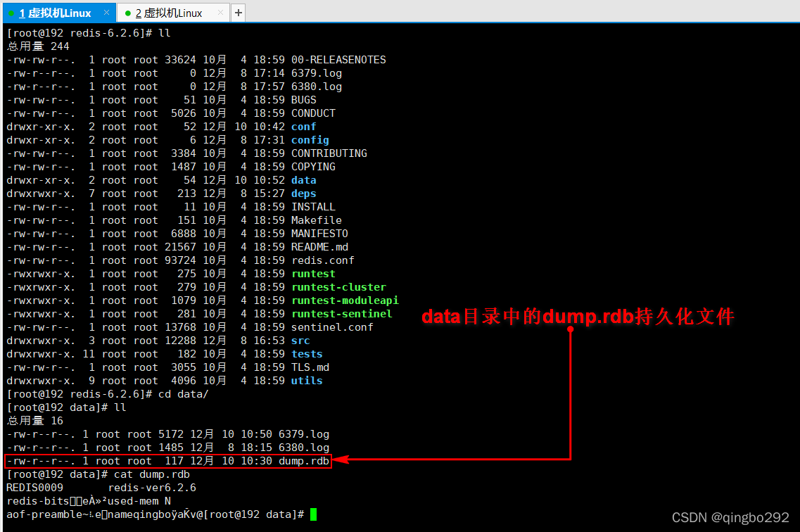800x532 pixels.
Task: Switch to the second 虚拟机Linux session tab
Action: pyautogui.click(x=172, y=13)
